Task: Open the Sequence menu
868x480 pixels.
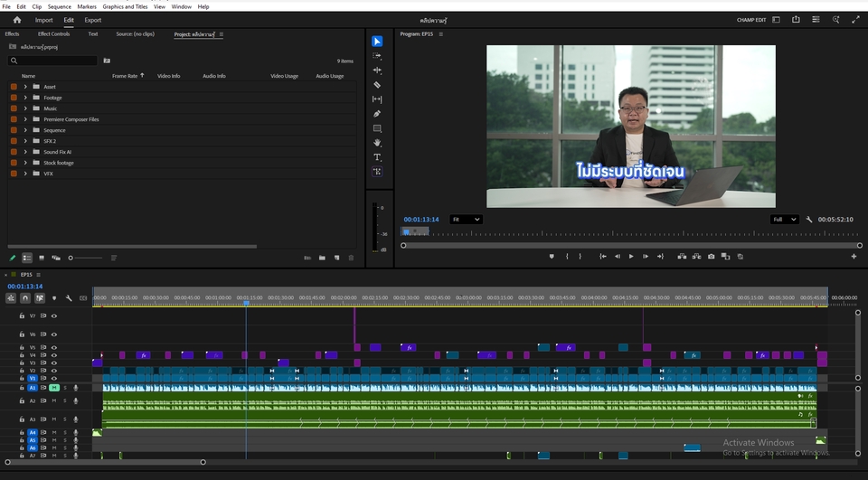Action: [59, 6]
